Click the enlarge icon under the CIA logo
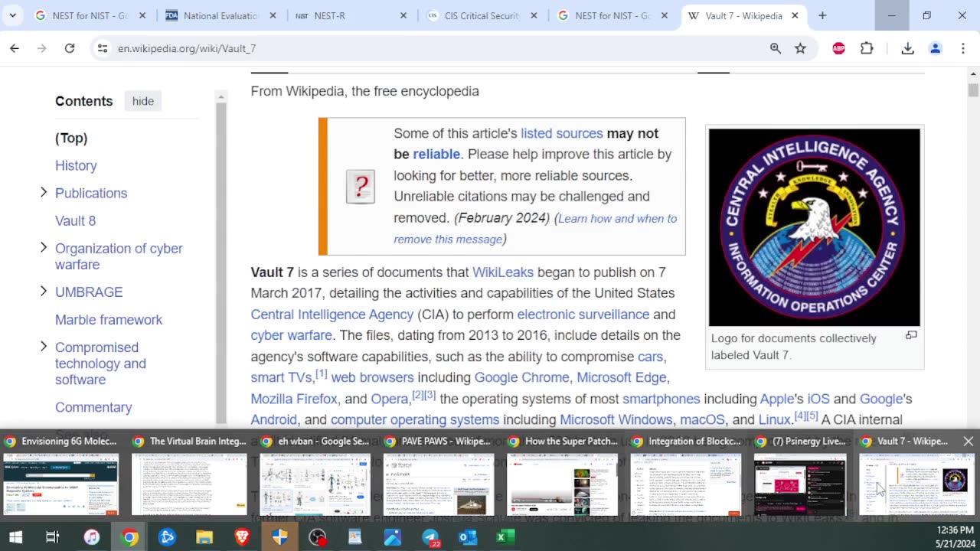980x551 pixels. 911,335
